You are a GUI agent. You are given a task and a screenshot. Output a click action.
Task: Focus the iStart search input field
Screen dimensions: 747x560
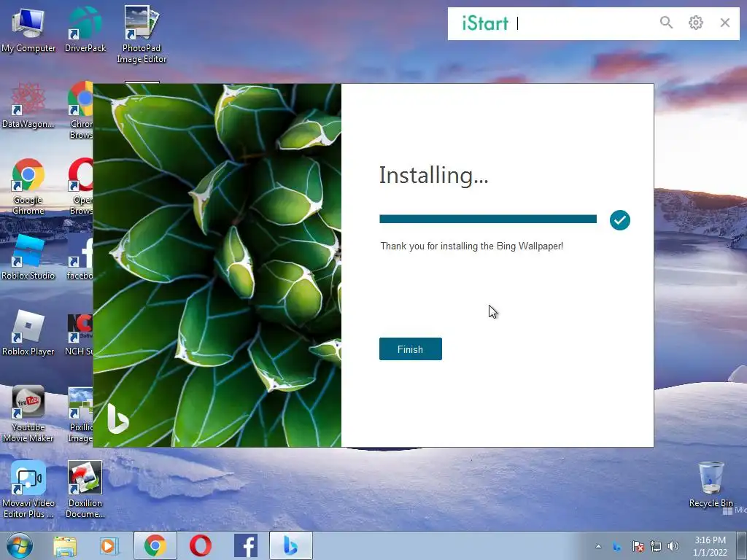584,23
